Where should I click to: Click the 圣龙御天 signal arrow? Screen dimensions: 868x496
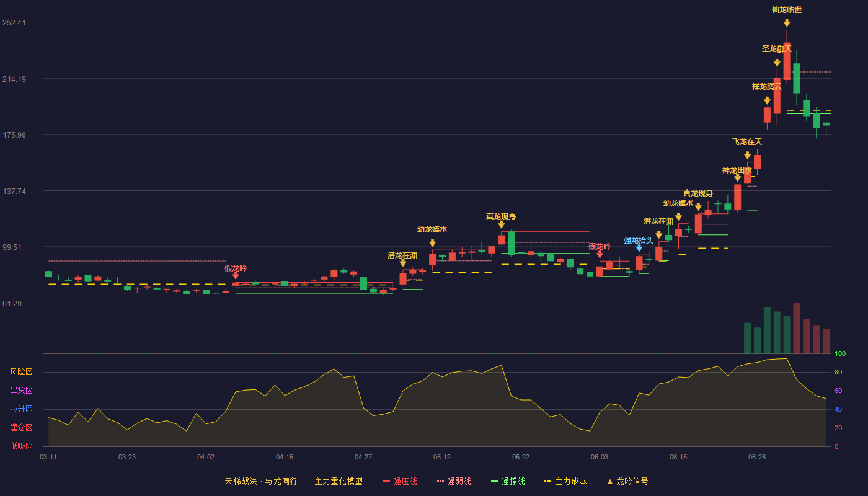[x=777, y=63]
